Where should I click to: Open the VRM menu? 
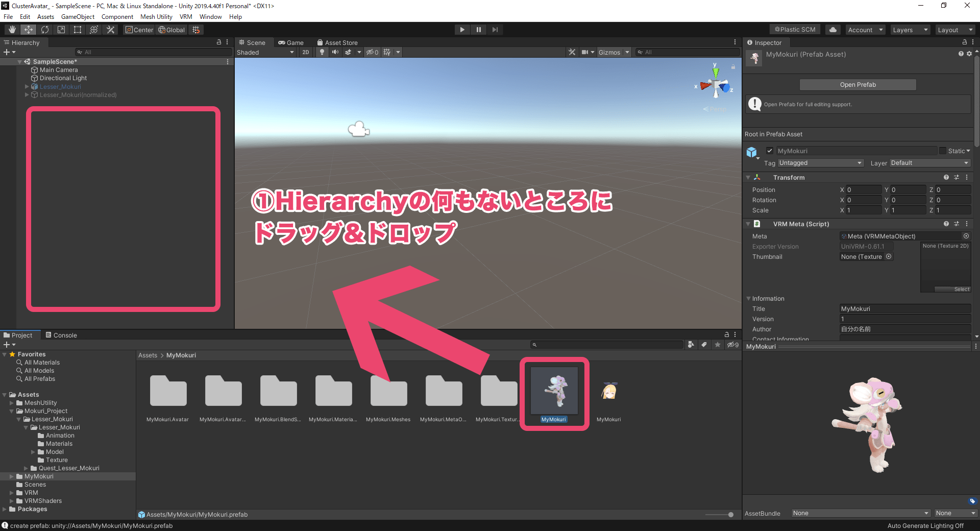[x=186, y=16]
